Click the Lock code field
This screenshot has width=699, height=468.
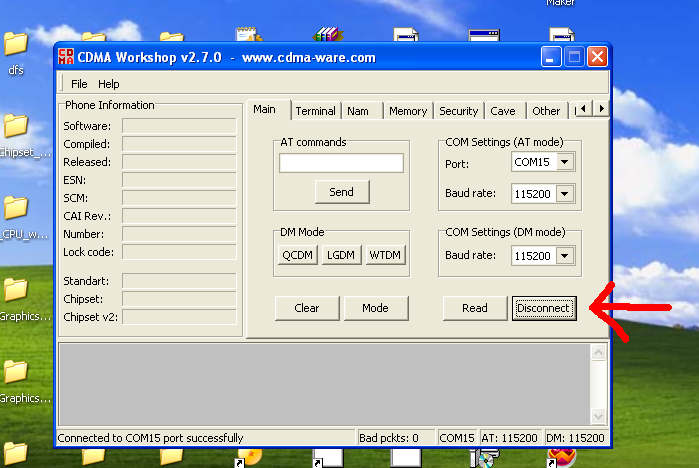point(179,252)
